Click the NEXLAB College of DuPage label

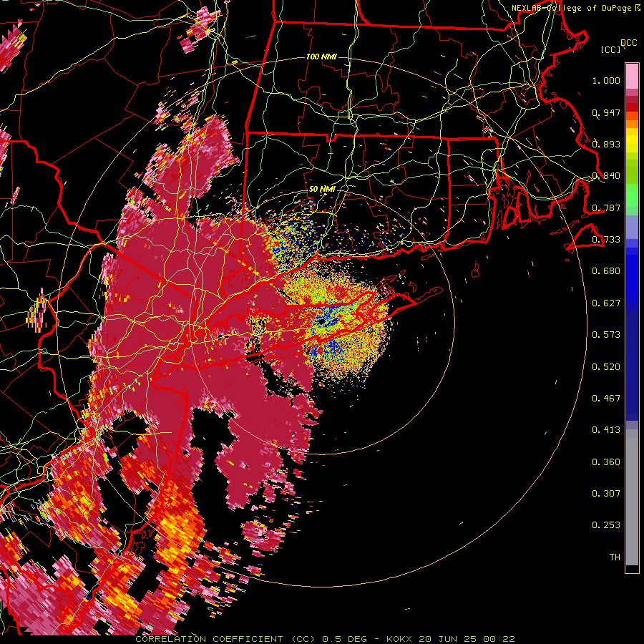[572, 8]
